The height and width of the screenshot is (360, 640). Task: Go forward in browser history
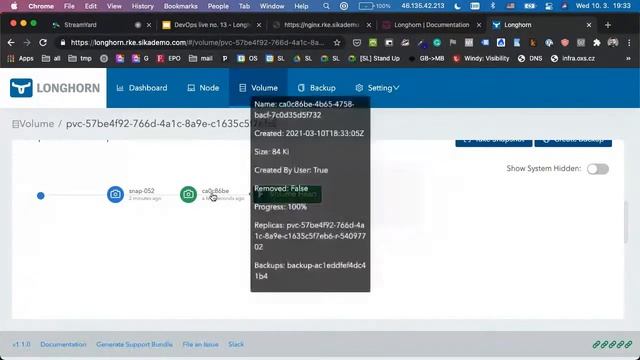(x=27, y=42)
